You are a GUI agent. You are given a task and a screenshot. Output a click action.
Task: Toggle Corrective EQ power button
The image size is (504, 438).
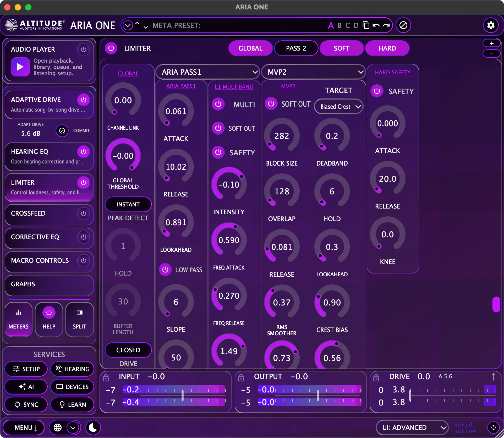click(x=84, y=237)
